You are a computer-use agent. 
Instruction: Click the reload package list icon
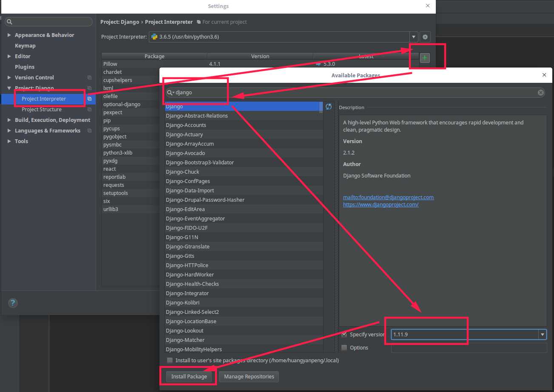(x=329, y=107)
